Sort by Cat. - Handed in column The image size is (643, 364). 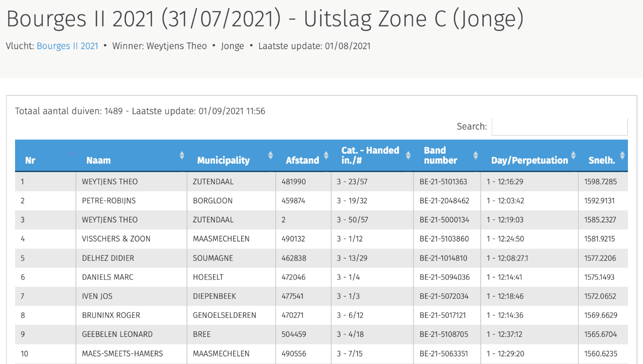408,156
